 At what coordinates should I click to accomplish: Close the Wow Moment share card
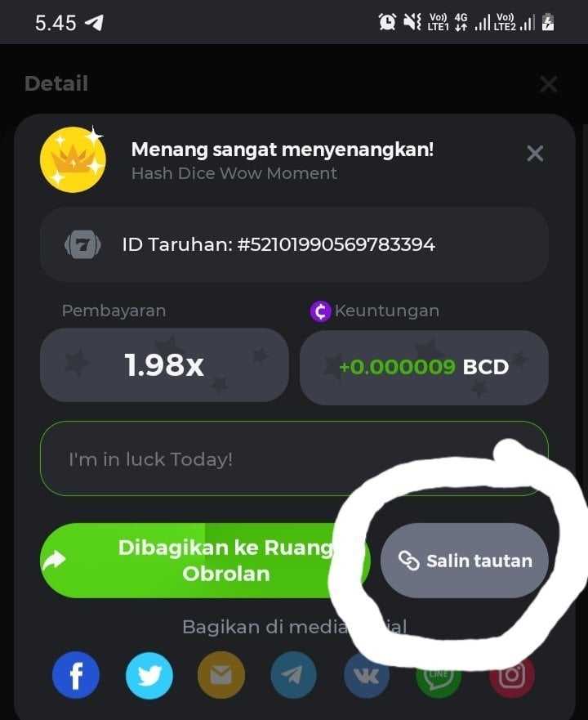click(535, 154)
